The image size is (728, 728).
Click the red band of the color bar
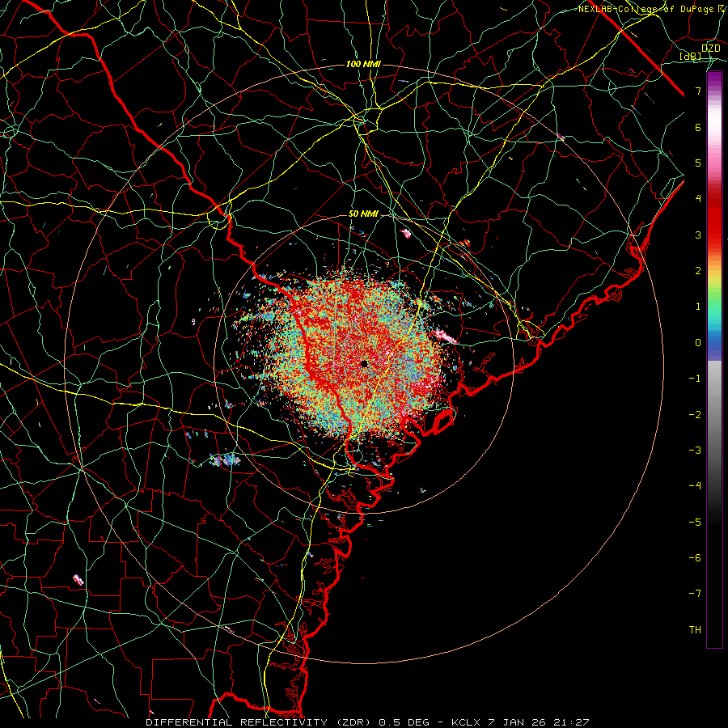(x=714, y=218)
